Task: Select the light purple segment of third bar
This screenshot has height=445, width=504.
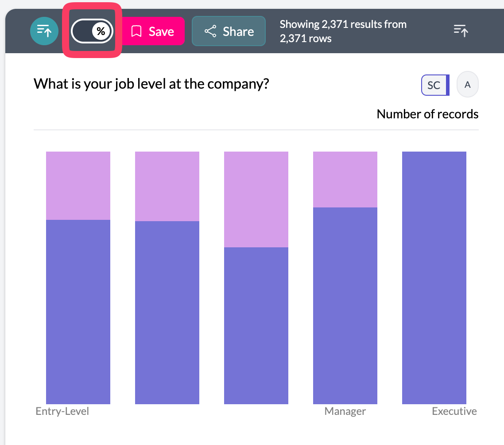Action: (x=256, y=199)
